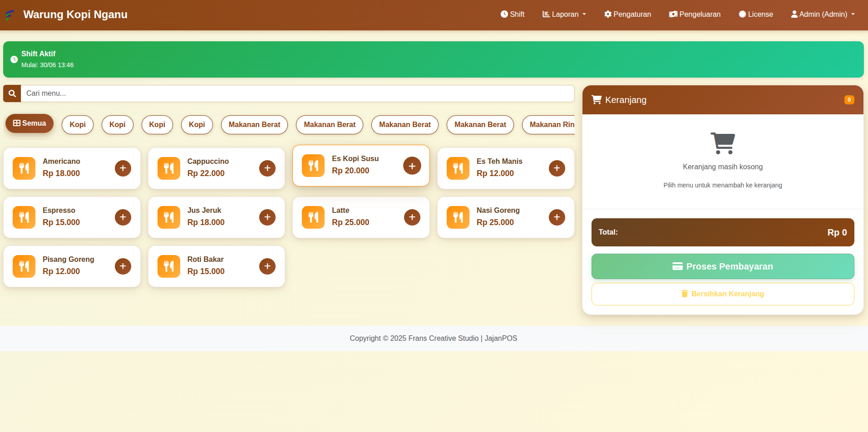Add Roti Bakar with plus button

pyautogui.click(x=267, y=266)
